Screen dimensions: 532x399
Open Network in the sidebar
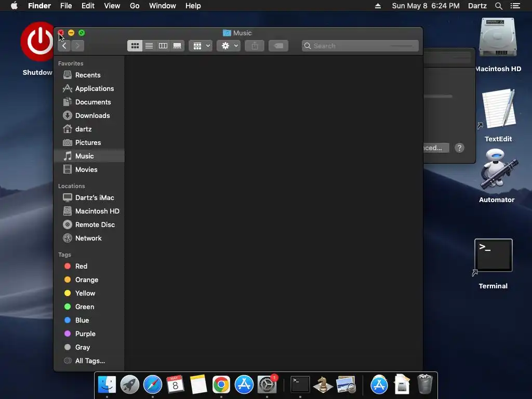coord(89,238)
